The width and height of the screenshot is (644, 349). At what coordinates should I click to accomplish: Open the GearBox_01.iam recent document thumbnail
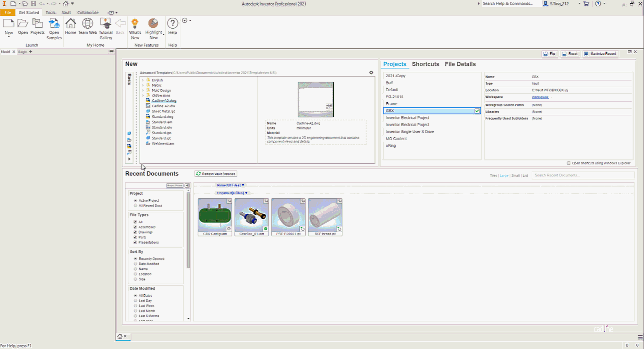click(x=252, y=215)
